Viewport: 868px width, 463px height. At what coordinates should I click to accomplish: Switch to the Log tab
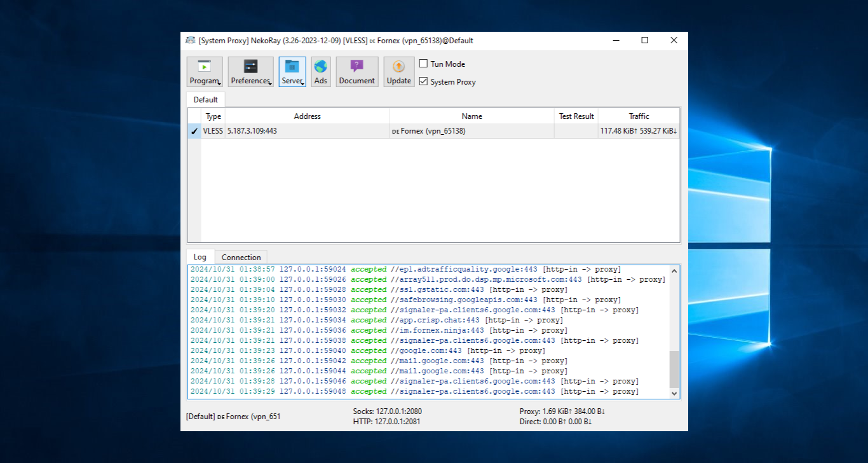pos(200,257)
